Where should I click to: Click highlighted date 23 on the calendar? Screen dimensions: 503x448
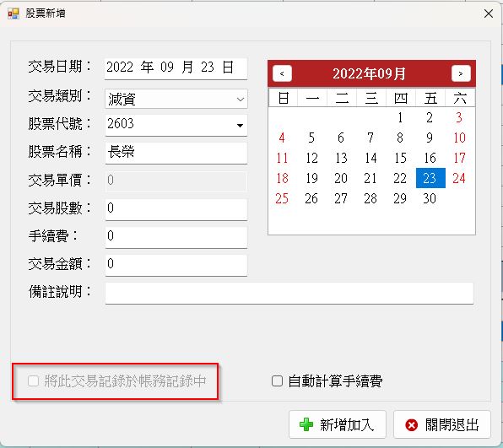(x=430, y=178)
